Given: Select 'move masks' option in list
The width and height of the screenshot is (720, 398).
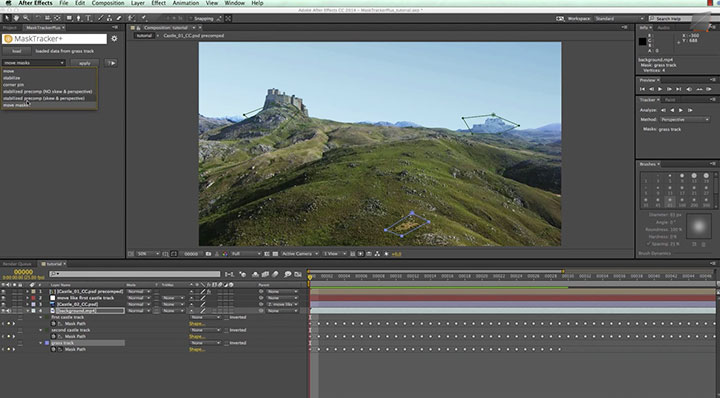Looking at the screenshot, I should click(50, 105).
